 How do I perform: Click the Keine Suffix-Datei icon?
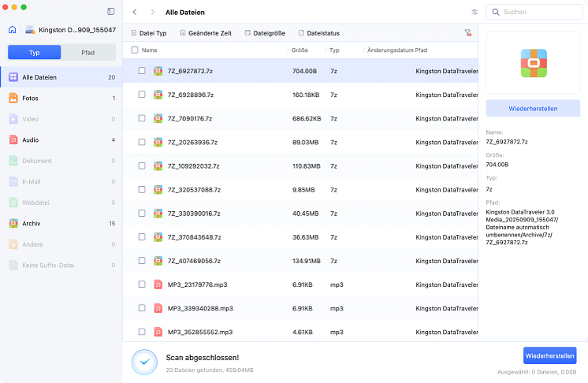tap(13, 266)
